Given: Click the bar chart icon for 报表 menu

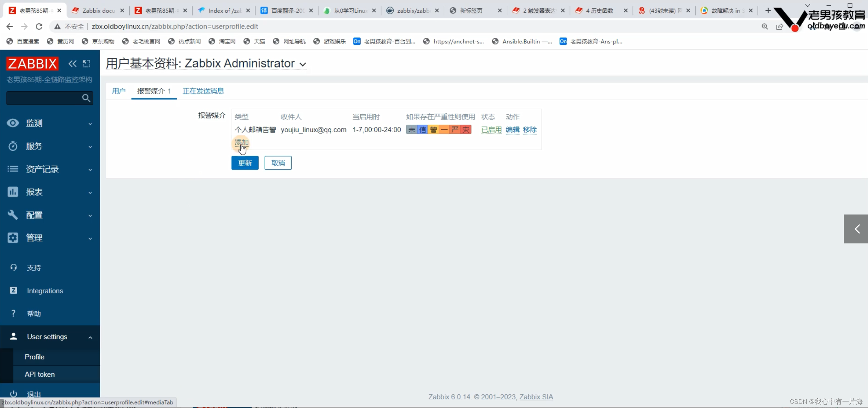Looking at the screenshot, I should (x=13, y=192).
